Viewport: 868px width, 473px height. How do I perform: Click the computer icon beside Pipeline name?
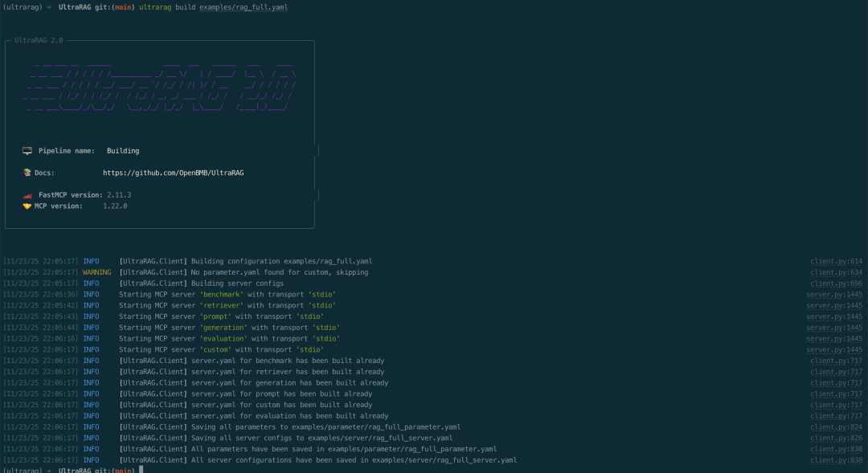click(27, 150)
